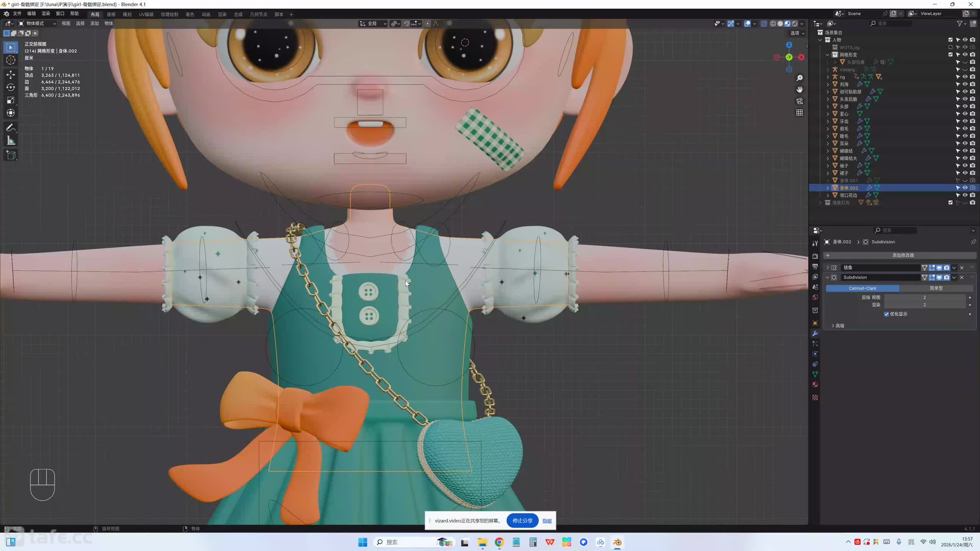Viewport: 980px width, 551px height.
Task: Activate the Annotate pencil tool
Action: tap(11, 128)
